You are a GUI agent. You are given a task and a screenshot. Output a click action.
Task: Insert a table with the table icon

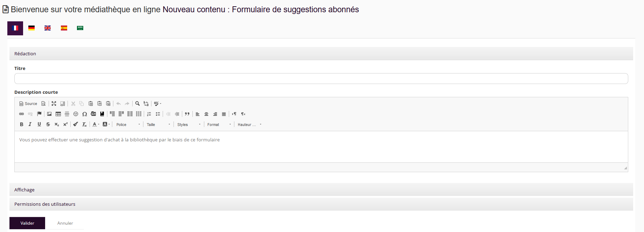tap(58, 114)
